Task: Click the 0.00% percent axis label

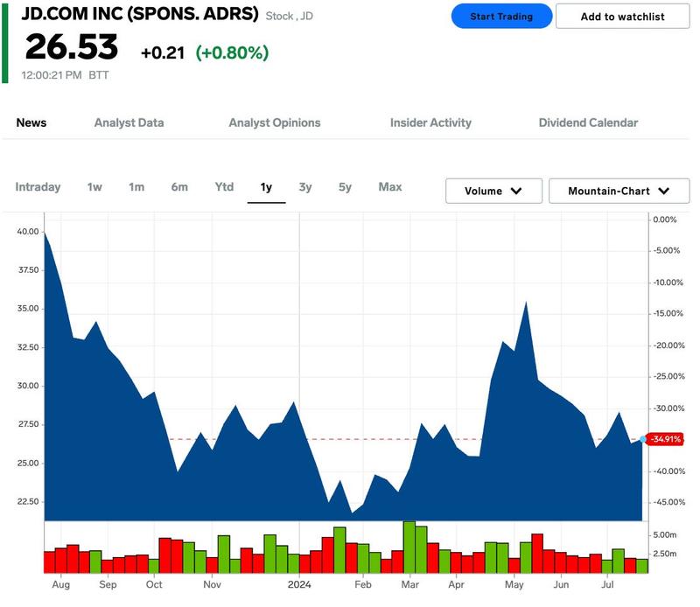Action: [x=665, y=220]
